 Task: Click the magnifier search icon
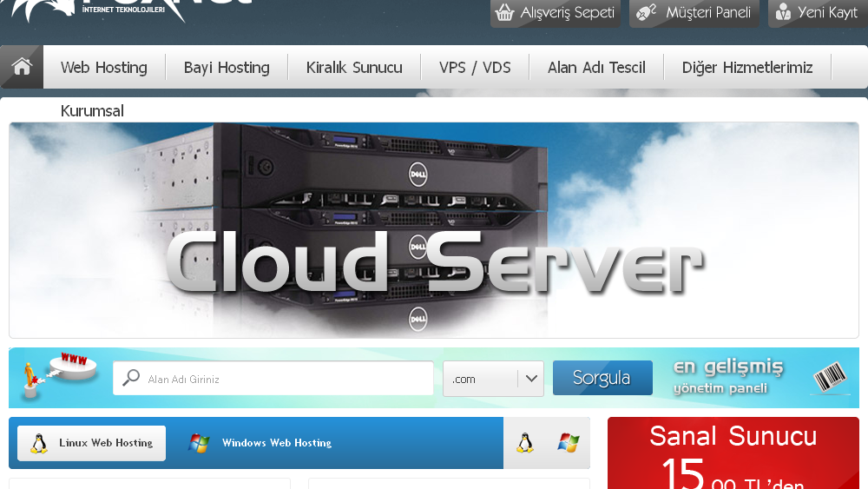tap(131, 378)
